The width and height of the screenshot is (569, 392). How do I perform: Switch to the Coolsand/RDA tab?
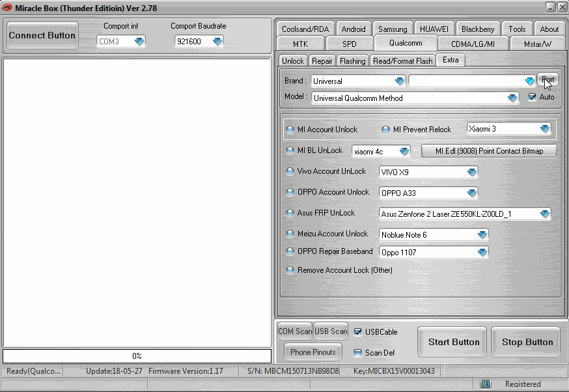pos(305,29)
